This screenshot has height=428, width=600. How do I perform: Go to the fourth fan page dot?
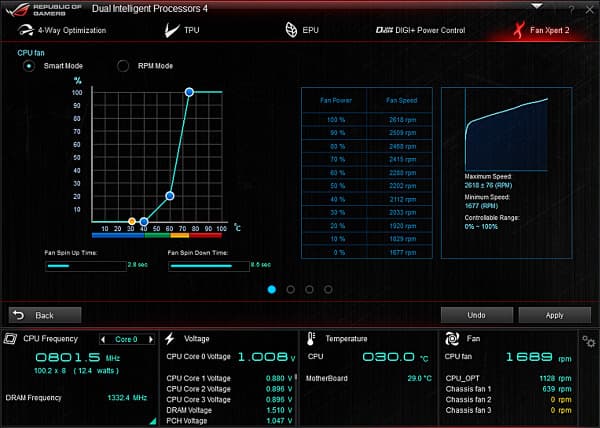328,290
